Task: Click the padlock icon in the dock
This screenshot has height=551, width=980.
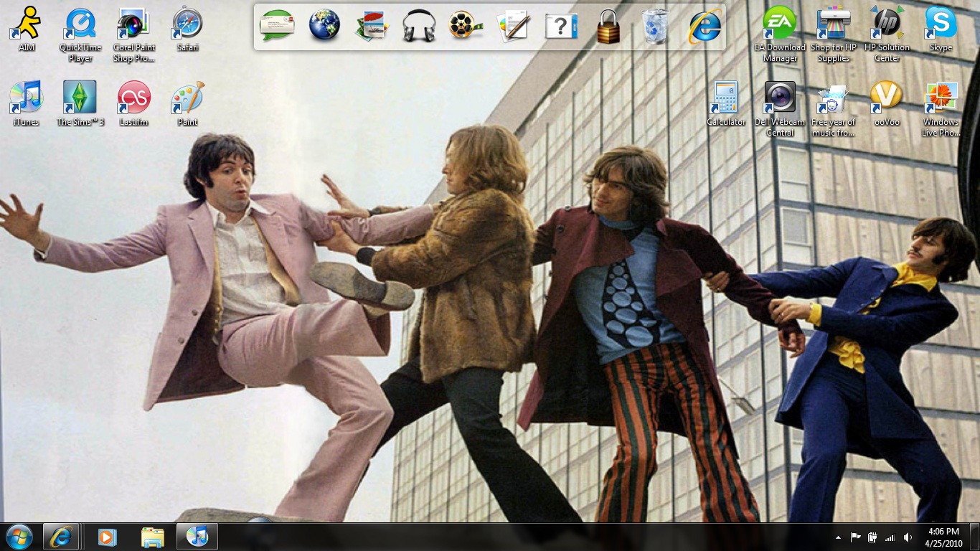Action: pyautogui.click(x=608, y=27)
